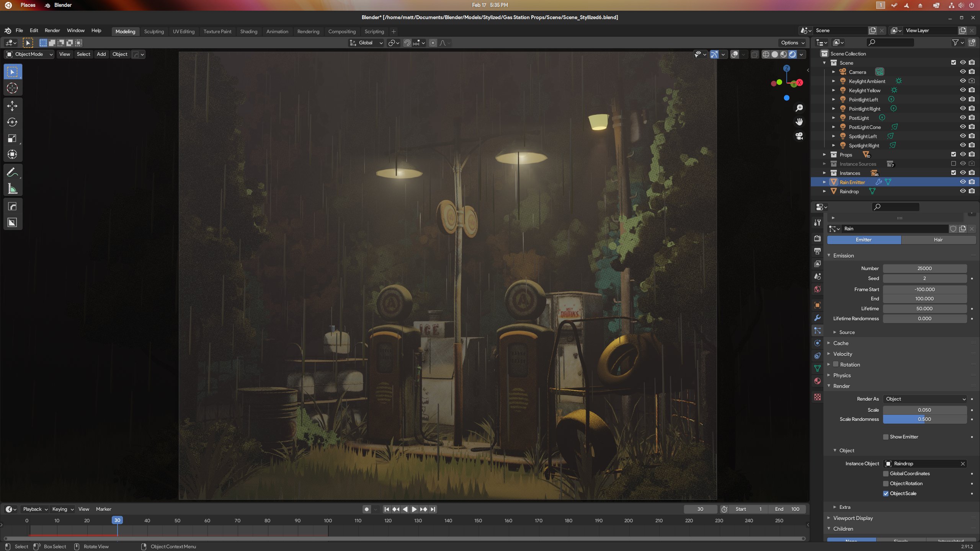Open the Output properties tab
Viewport: 980px width, 551px height.
click(x=817, y=251)
